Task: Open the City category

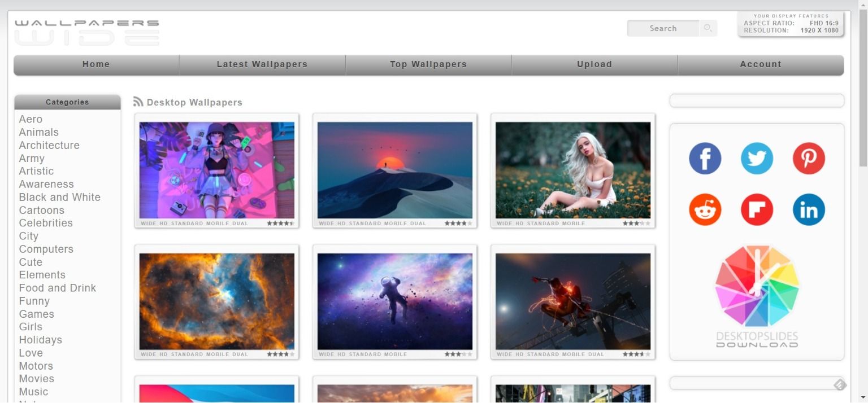Action: point(29,236)
